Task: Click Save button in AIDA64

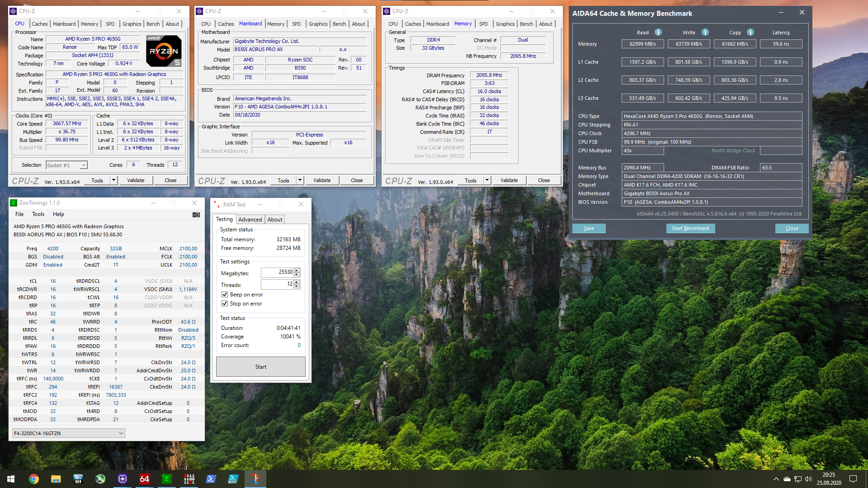Action: pyautogui.click(x=589, y=228)
